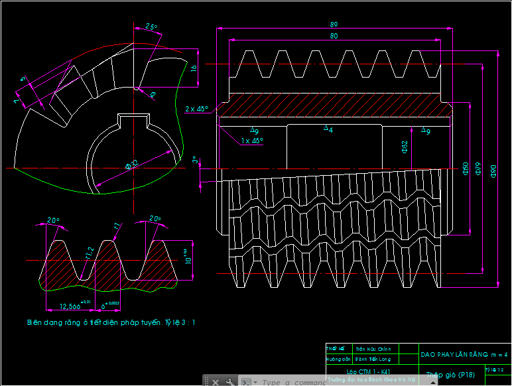Open command line customize wrench menu
Image resolution: width=512 pixels, height=386 pixels.
tap(230, 382)
